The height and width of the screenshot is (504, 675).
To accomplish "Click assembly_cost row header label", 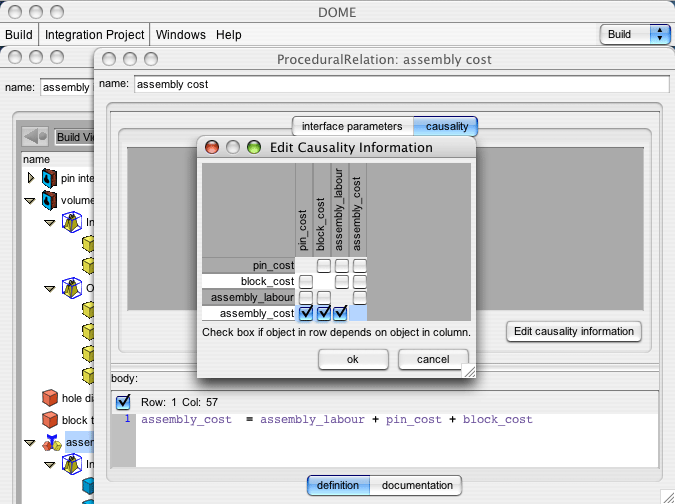I will point(248,313).
